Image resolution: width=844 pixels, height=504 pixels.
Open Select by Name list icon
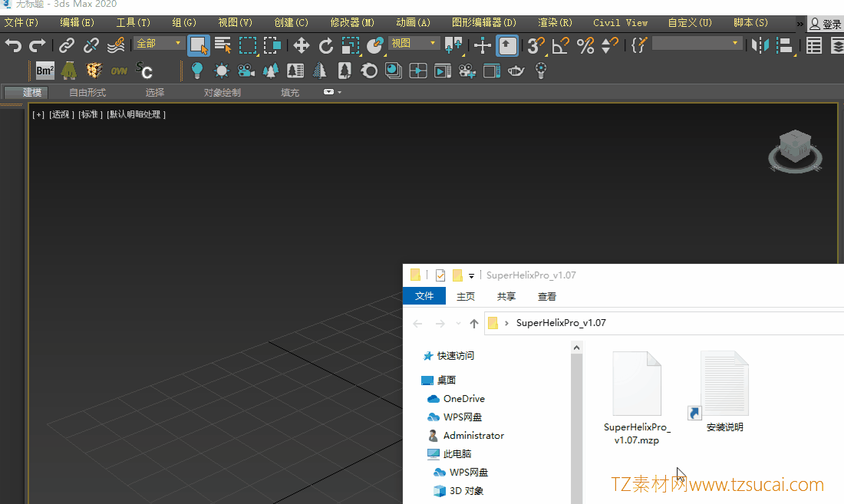coord(223,46)
